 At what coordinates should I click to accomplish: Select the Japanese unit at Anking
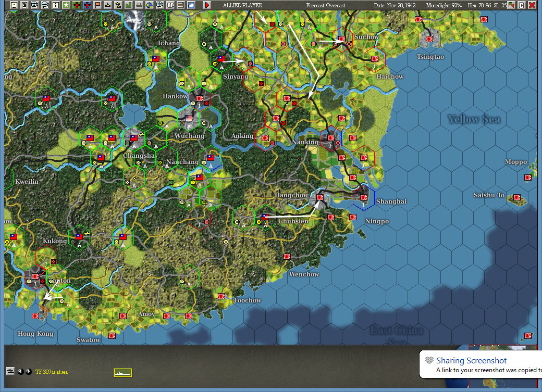click(265, 138)
